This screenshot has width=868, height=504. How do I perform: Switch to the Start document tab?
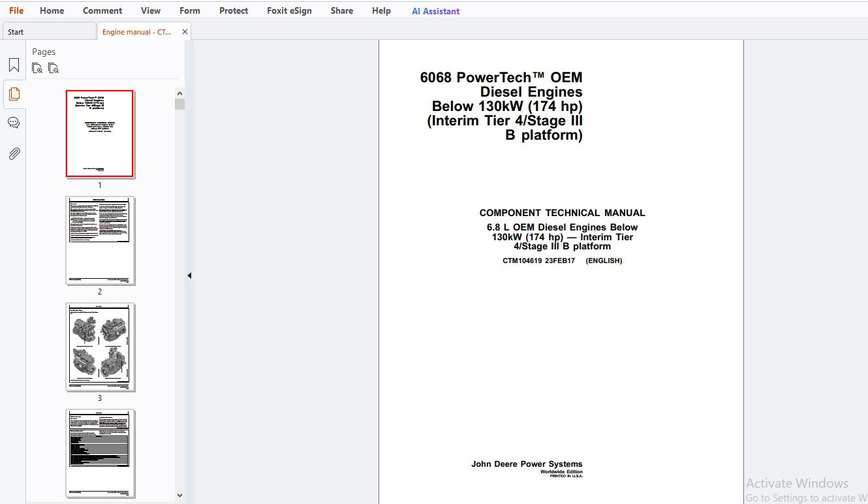coord(50,31)
